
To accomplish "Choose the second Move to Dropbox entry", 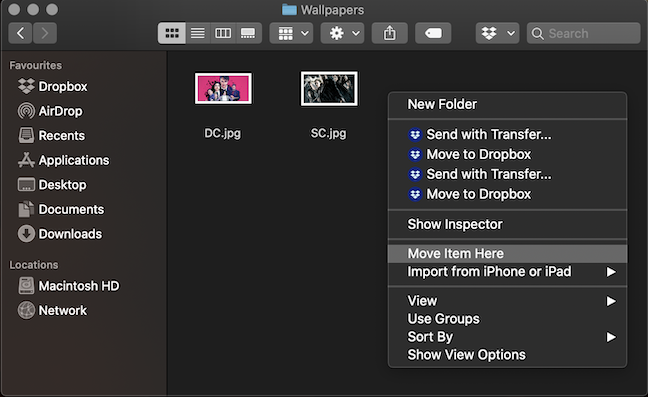I will (507, 194).
